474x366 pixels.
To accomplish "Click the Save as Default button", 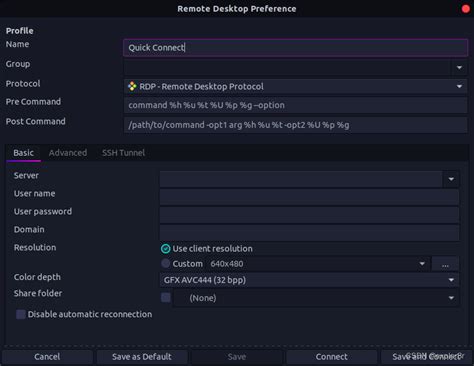I will point(142,357).
